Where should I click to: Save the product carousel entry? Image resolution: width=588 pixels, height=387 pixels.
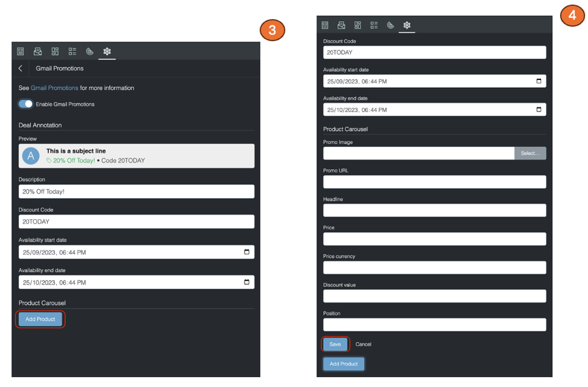coord(335,344)
